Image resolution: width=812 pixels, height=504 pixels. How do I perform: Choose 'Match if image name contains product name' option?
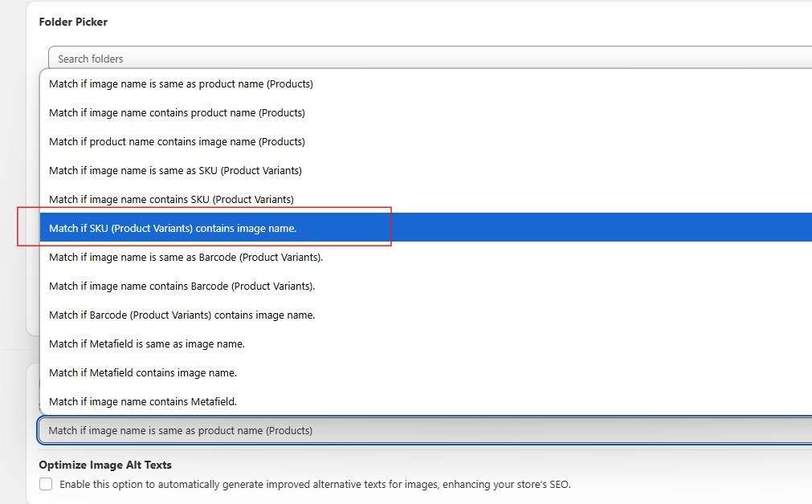click(177, 112)
